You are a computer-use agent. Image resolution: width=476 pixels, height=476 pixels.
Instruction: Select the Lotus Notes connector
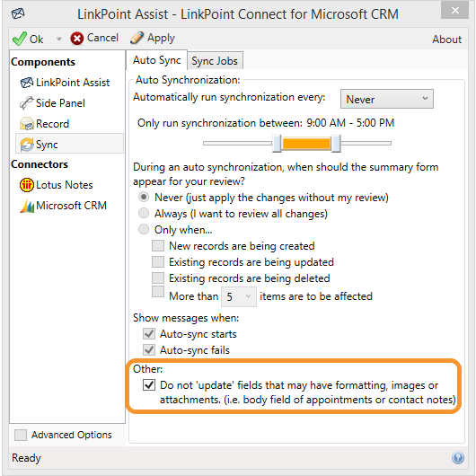point(57,185)
